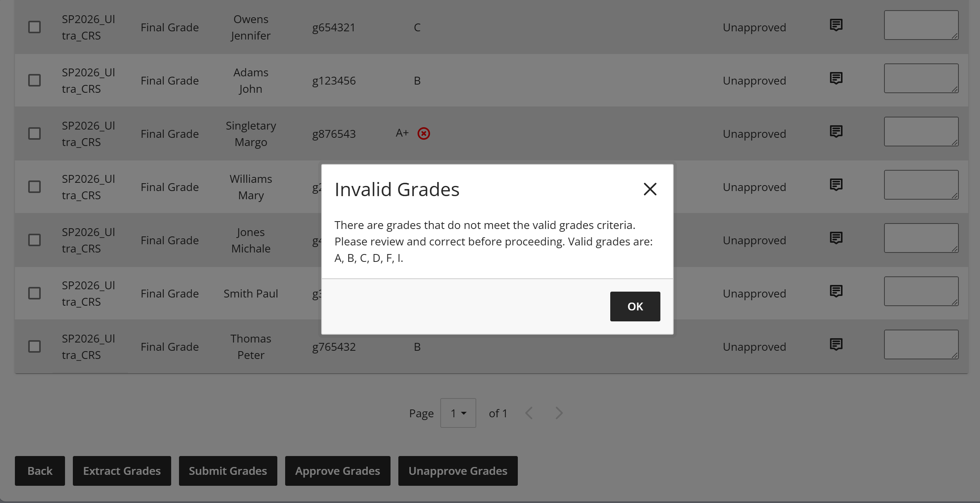Open the feedback note icon for Thomas Peter
The width and height of the screenshot is (980, 503).
tap(836, 344)
